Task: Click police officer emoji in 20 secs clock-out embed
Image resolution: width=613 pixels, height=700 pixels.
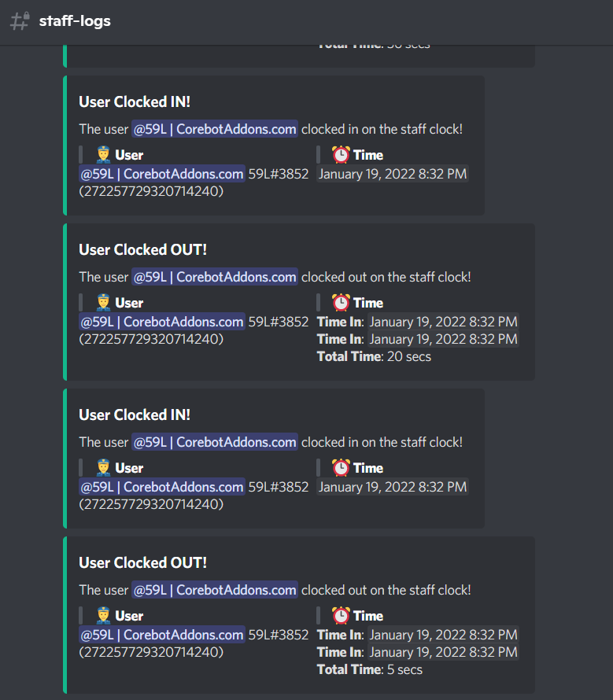Action: (x=103, y=303)
